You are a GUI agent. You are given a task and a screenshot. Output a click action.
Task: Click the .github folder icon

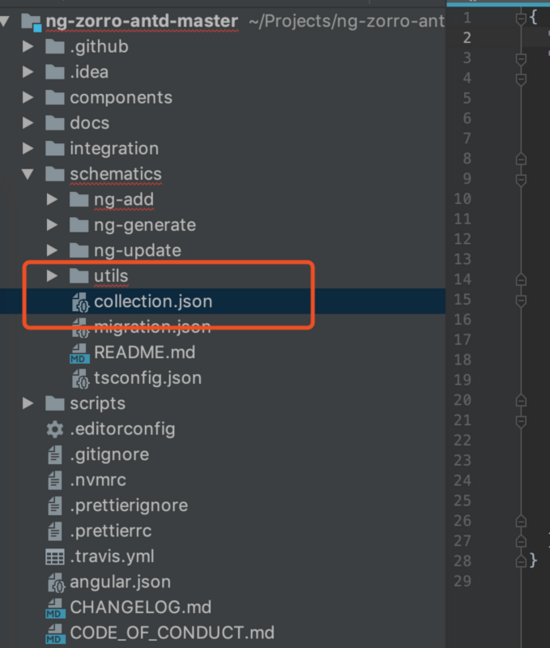55,47
